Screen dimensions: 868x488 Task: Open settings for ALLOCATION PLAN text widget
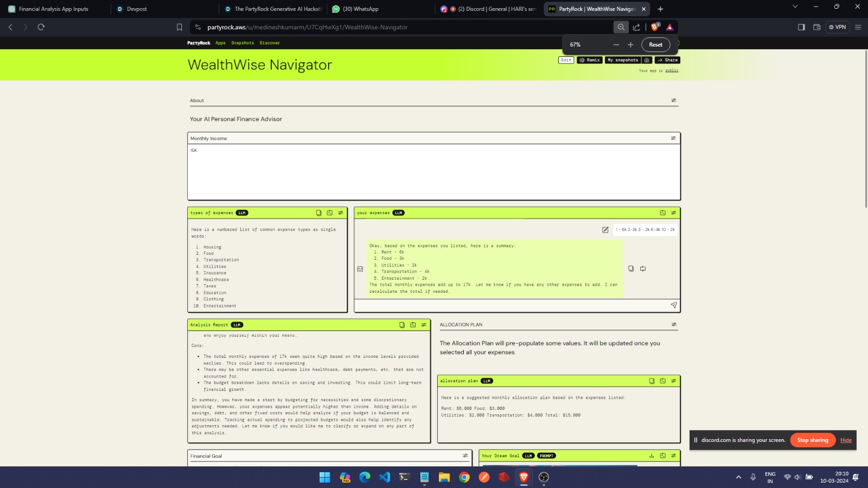coord(674,324)
